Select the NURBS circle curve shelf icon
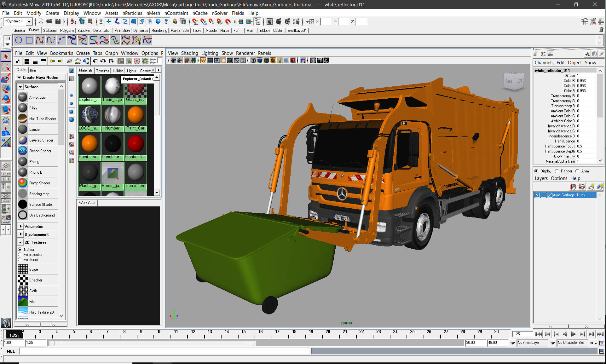The image size is (606, 364). coord(19,40)
